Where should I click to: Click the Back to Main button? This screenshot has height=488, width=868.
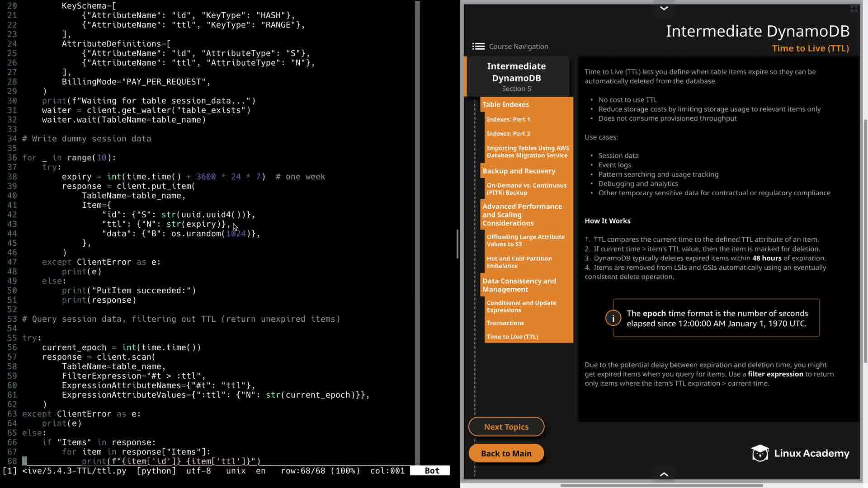(506, 453)
